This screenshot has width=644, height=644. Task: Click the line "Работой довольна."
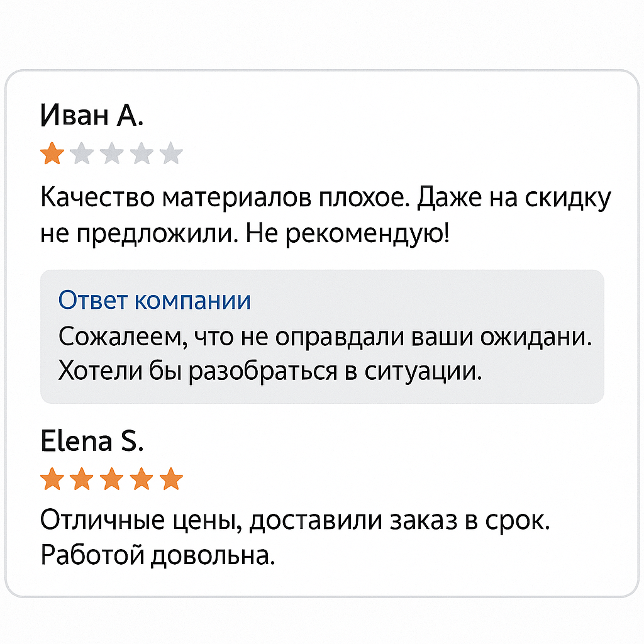click(x=158, y=555)
